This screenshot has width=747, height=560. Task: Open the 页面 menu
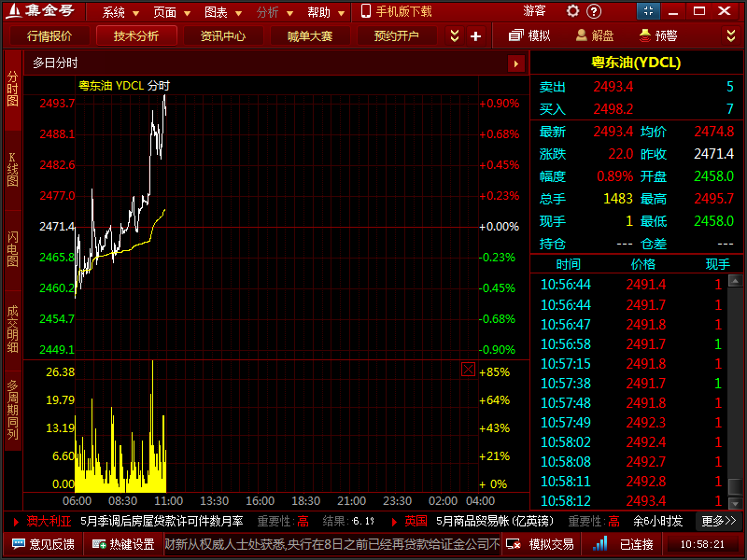(x=171, y=12)
